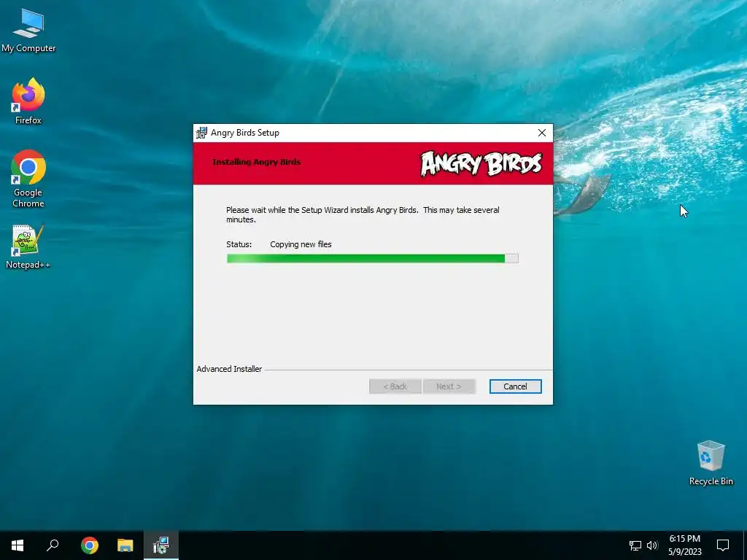Open network status tray icon

(x=635, y=545)
